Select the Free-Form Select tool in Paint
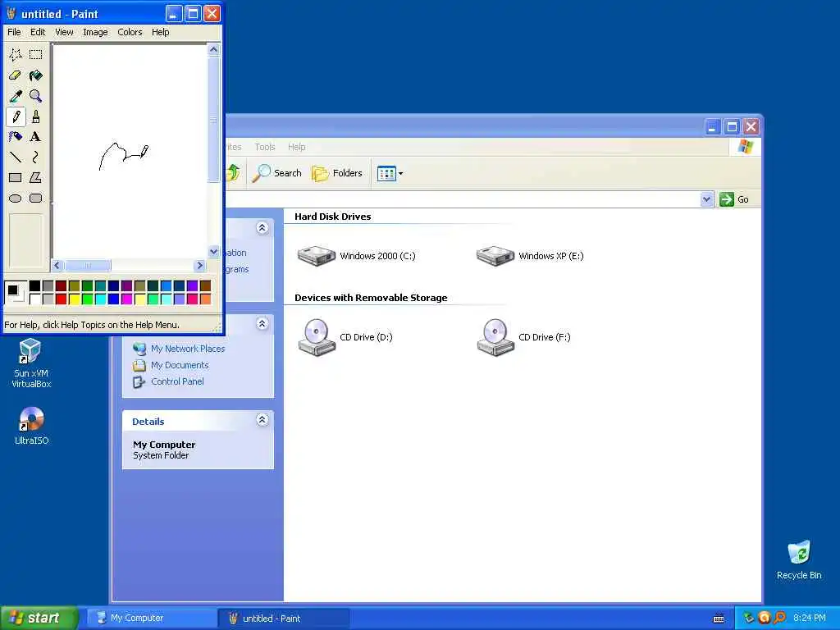Screen dimensions: 840x630 pos(16,54)
